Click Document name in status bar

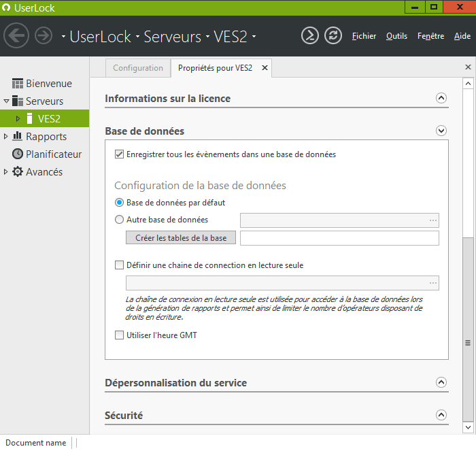click(36, 443)
